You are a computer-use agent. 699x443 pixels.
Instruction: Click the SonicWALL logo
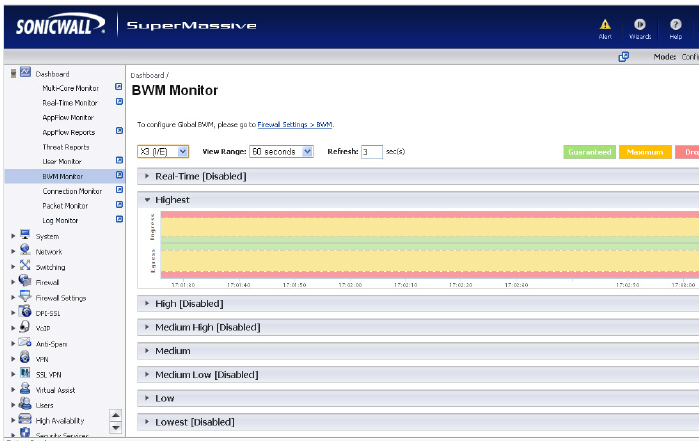(x=60, y=25)
